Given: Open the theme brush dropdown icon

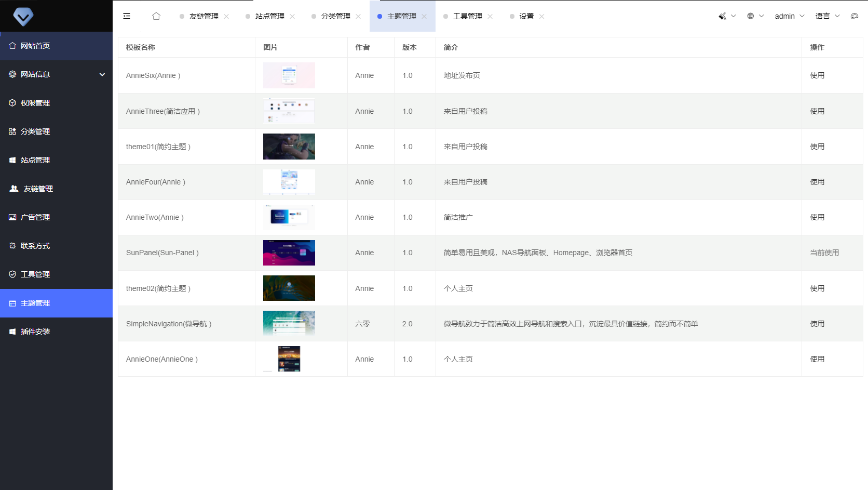Looking at the screenshot, I should [722, 16].
